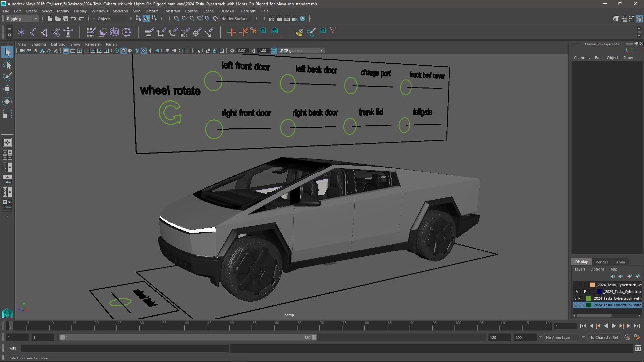Select the arrow Select Tool in toolbox
Screen dimensions: 644x362
[7, 52]
